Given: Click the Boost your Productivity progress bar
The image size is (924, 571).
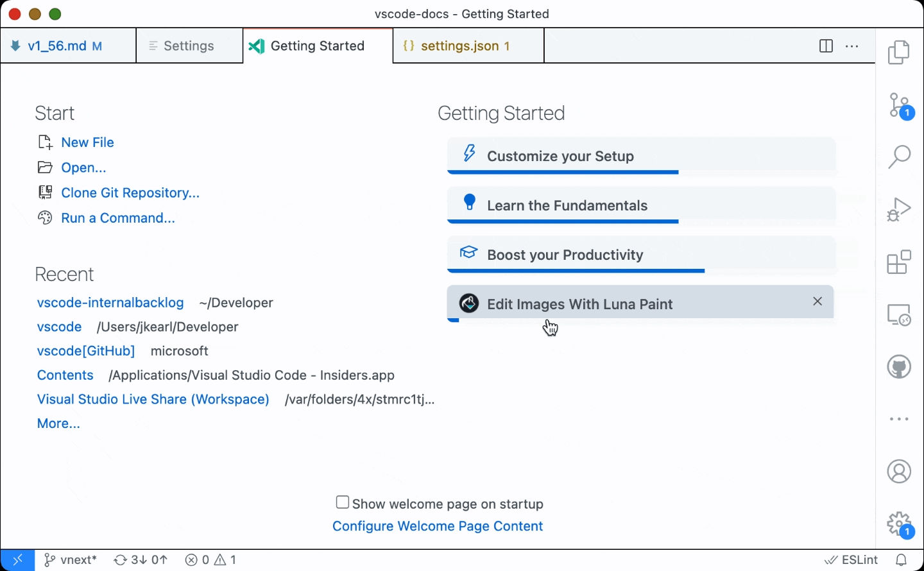Looking at the screenshot, I should click(576, 271).
